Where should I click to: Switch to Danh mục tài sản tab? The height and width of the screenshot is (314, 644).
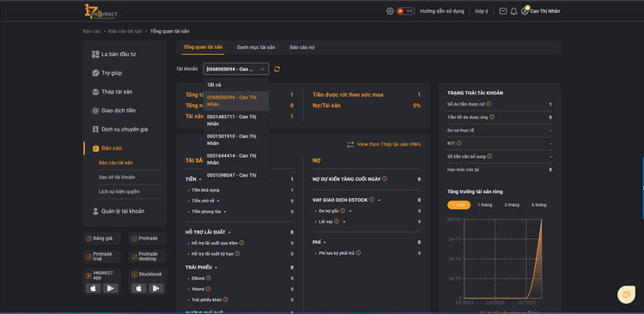(x=256, y=47)
